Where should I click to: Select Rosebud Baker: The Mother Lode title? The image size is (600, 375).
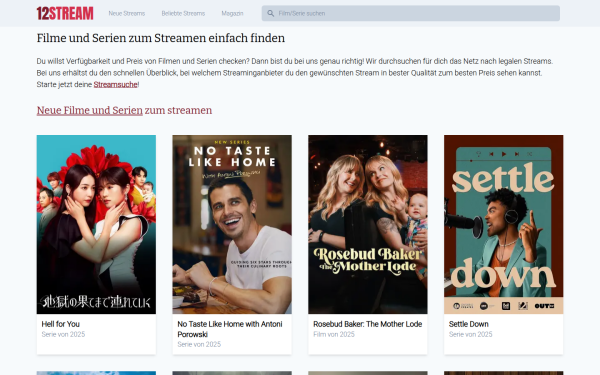coord(368,324)
